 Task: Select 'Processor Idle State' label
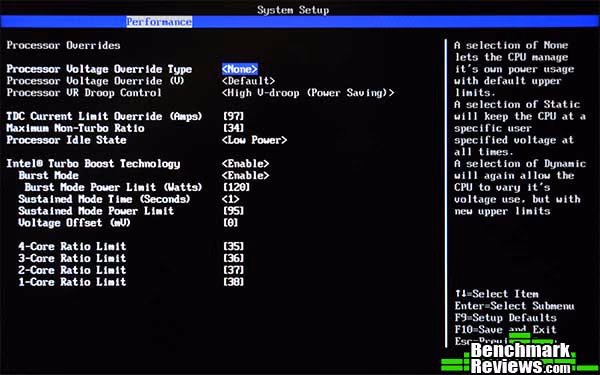[66, 140]
